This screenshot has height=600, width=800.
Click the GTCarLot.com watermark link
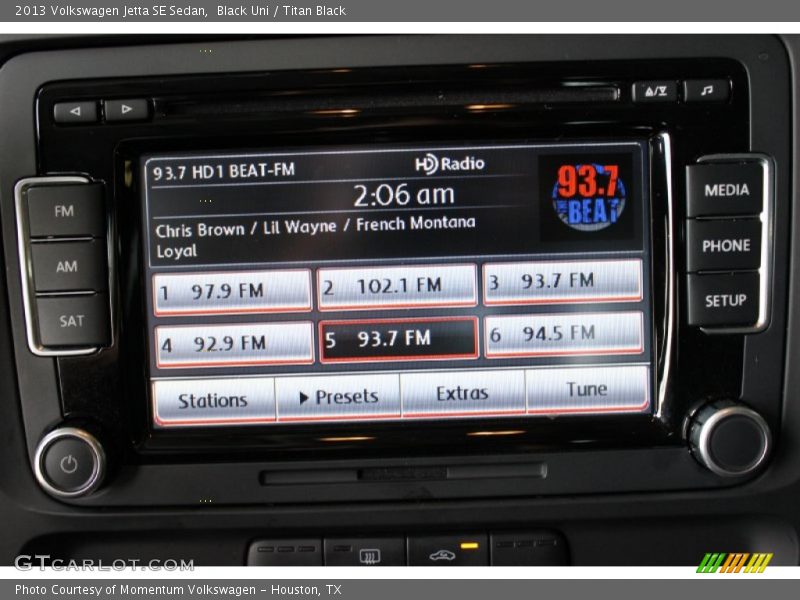click(x=104, y=564)
